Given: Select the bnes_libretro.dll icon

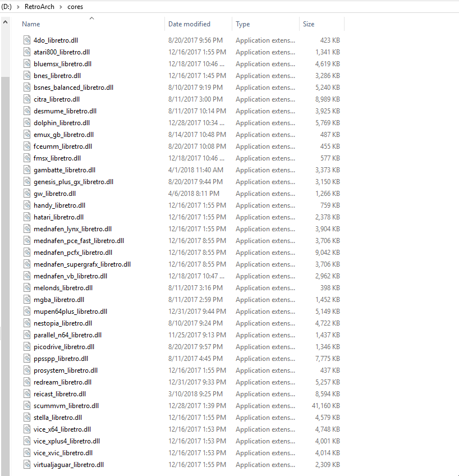Looking at the screenshot, I should click(x=27, y=76).
